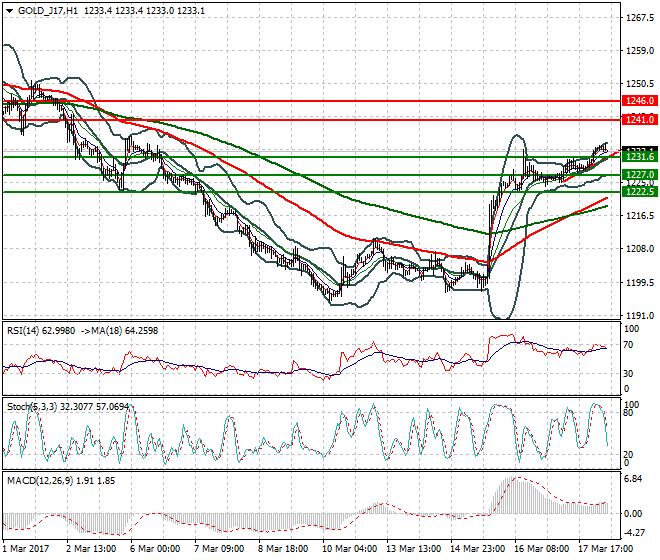
Task: Select the 1227.0 green support level label
Action: [640, 175]
